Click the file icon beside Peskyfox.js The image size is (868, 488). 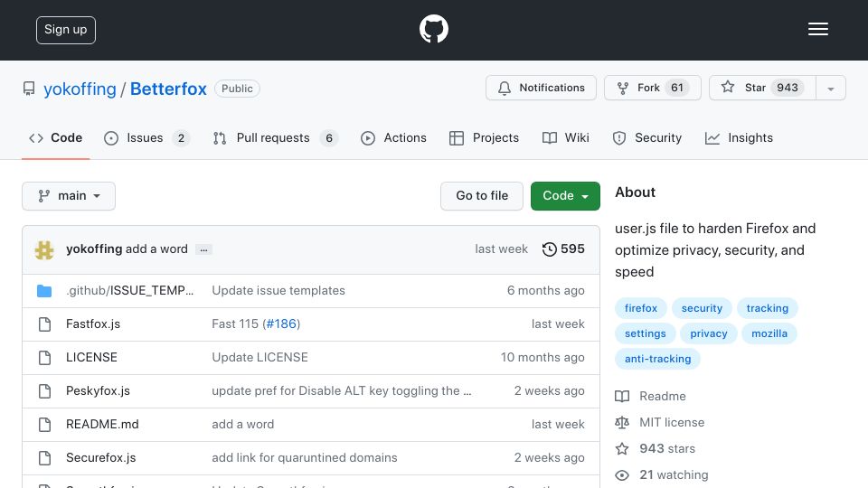[45, 391]
